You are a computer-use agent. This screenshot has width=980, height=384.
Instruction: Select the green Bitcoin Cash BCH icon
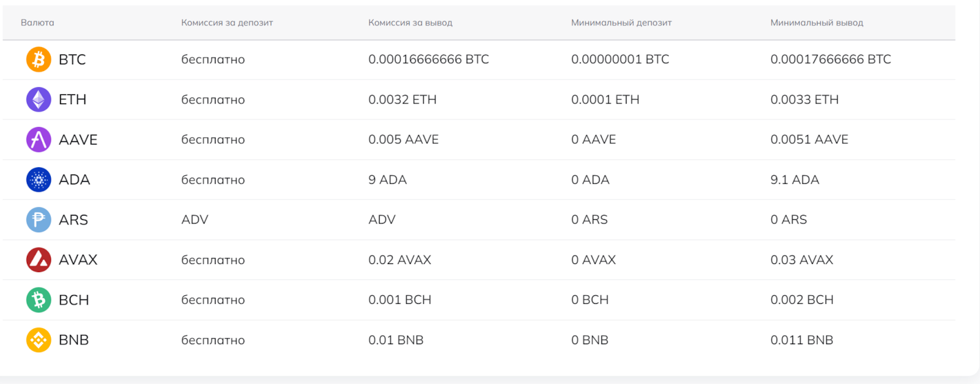(x=39, y=299)
